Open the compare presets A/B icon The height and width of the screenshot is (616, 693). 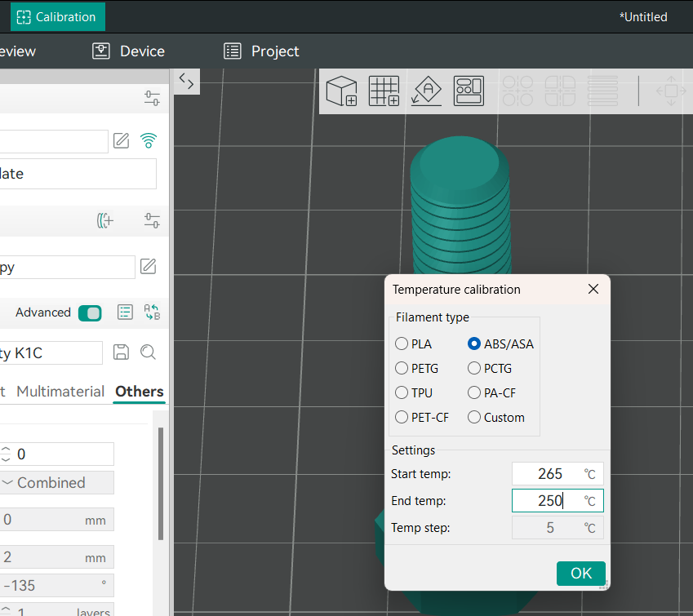pyautogui.click(x=152, y=312)
